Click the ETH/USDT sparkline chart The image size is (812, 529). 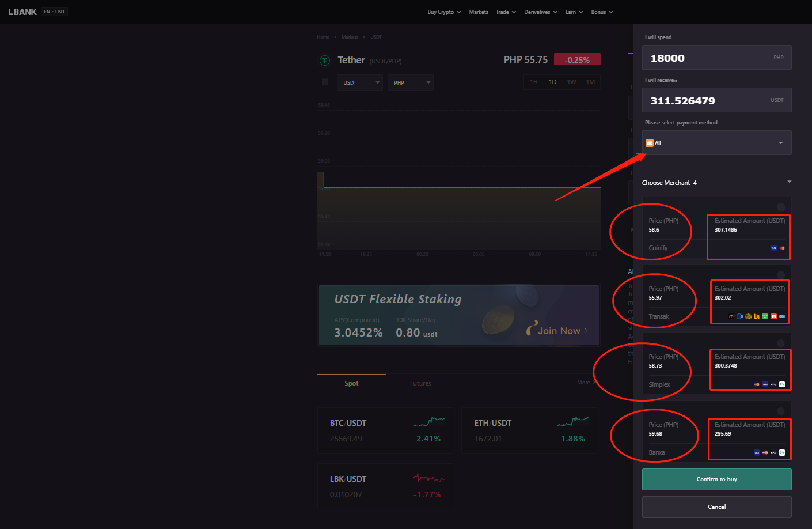tap(573, 422)
